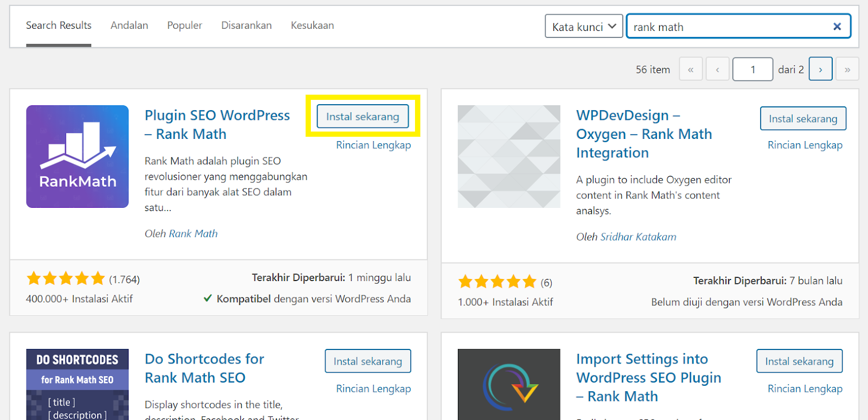Click Terakhir Diperbarui: 7 bulan lalu
The image size is (868, 420).
(768, 281)
